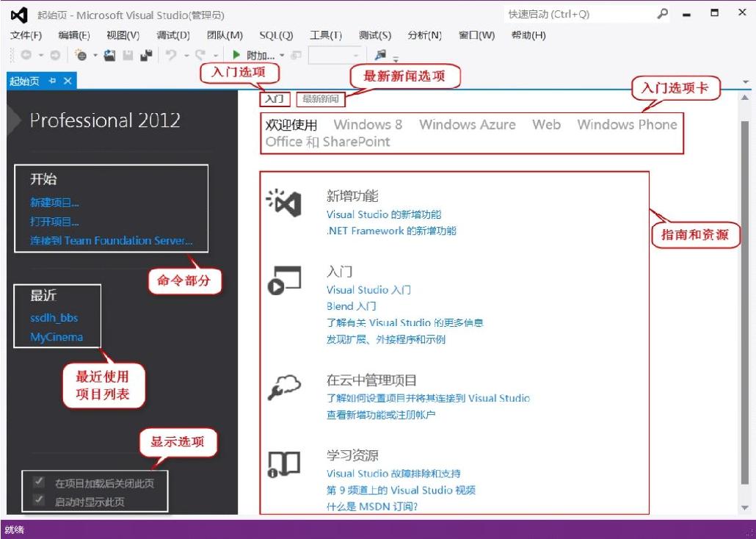Open the 窗口(W) menu
756x539 pixels.
point(477,35)
